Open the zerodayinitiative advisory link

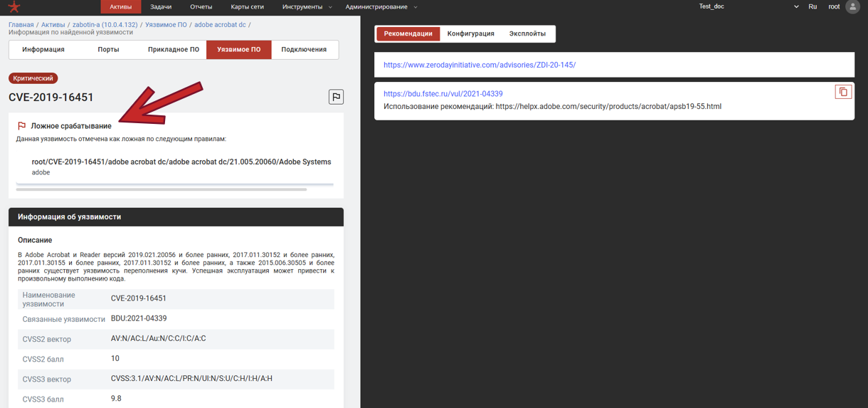(x=480, y=65)
